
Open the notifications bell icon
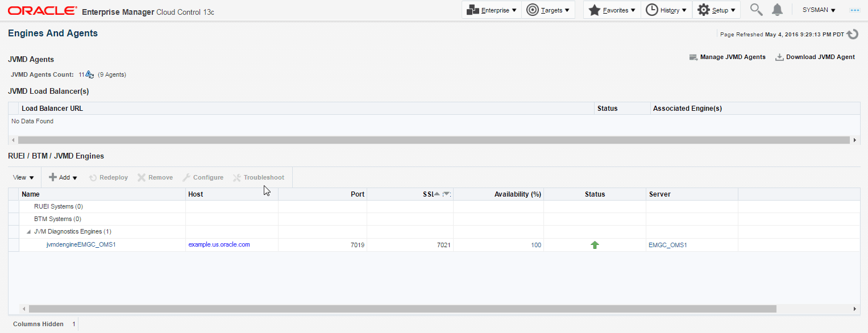point(777,10)
